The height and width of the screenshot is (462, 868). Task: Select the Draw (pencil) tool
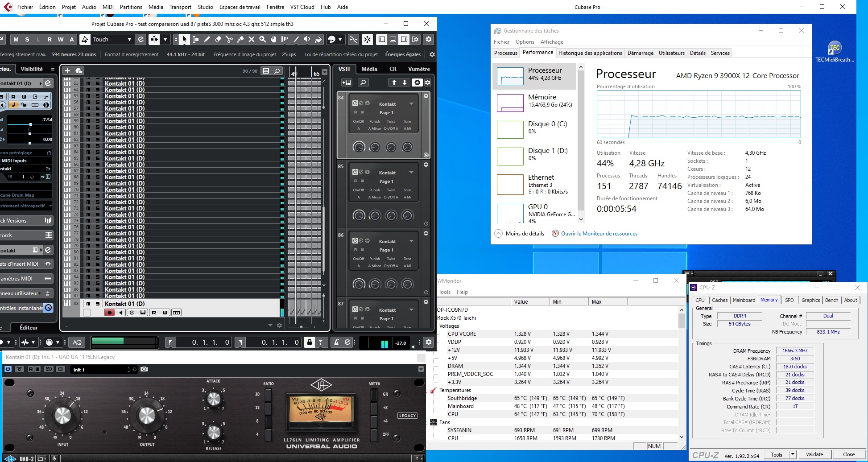207,40
